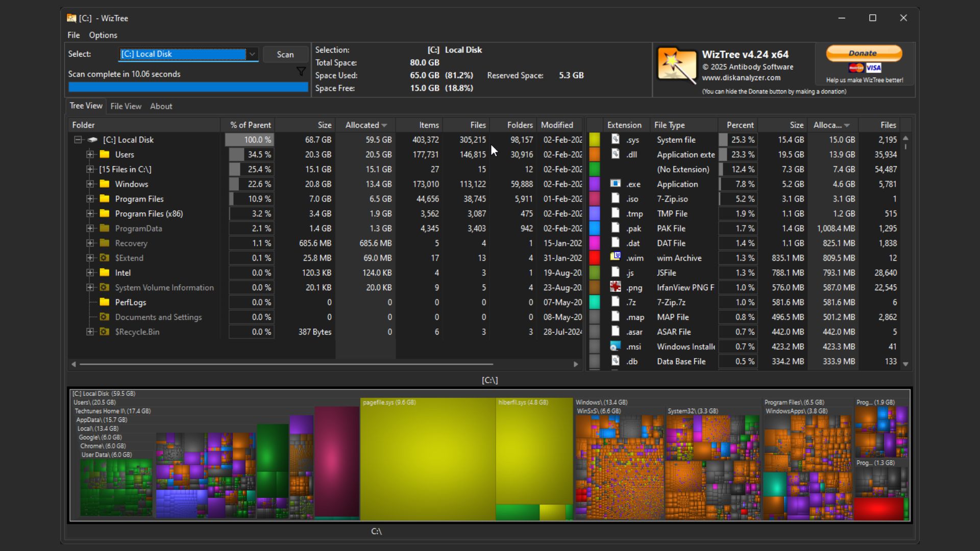Open the drive selection dropdown
The height and width of the screenshot is (551, 980).
point(252,54)
